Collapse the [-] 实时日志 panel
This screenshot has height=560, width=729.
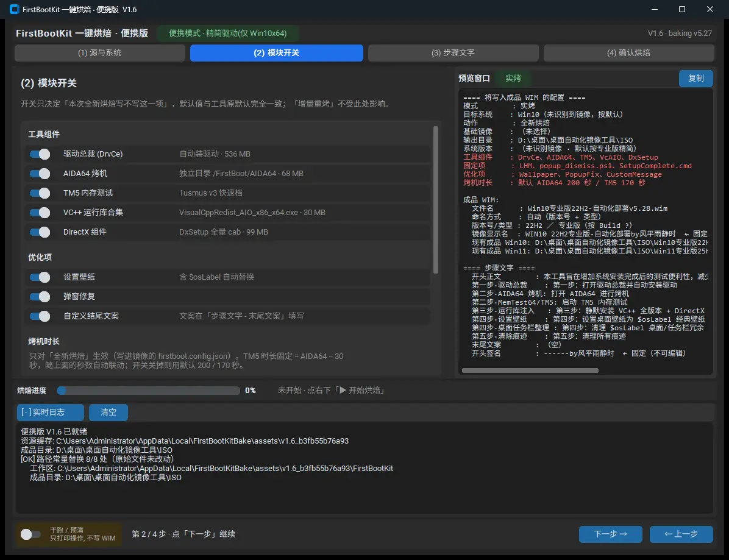tap(51, 412)
